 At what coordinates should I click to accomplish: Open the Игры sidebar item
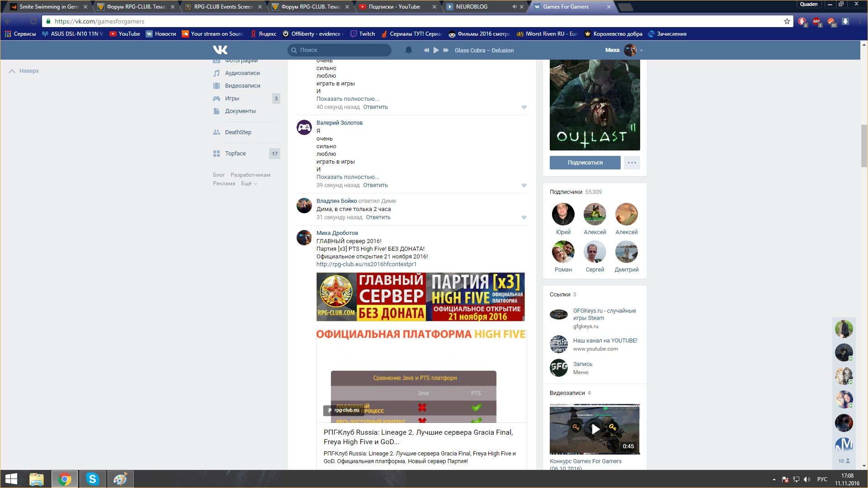(x=232, y=99)
